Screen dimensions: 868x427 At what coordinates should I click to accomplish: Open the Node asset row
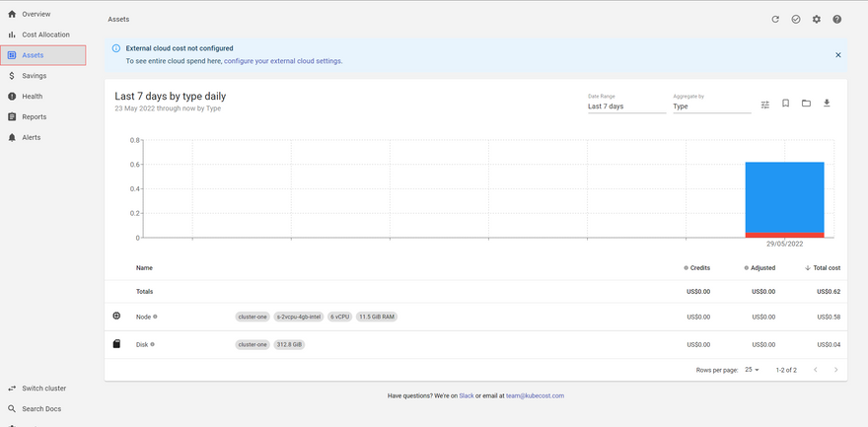tap(143, 317)
